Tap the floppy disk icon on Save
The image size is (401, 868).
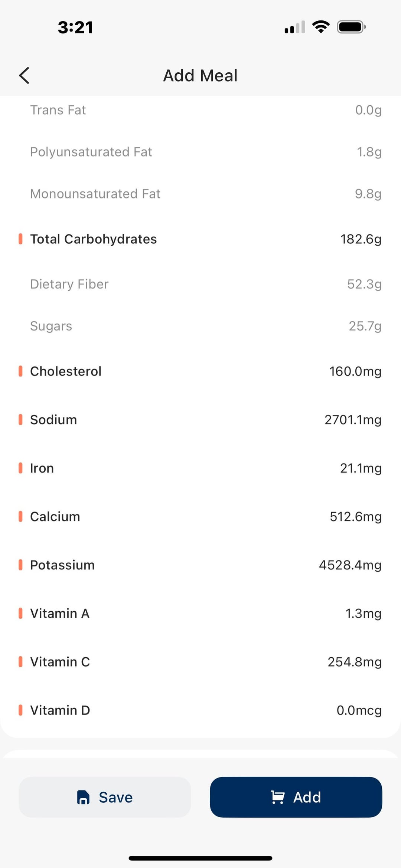click(x=83, y=797)
